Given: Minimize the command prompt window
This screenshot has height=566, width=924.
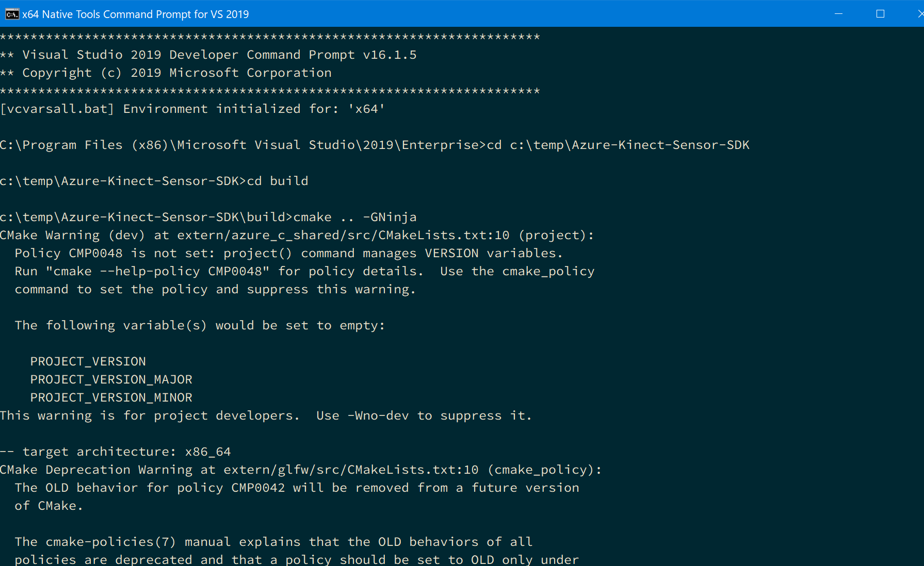Looking at the screenshot, I should pyautogui.click(x=838, y=14).
